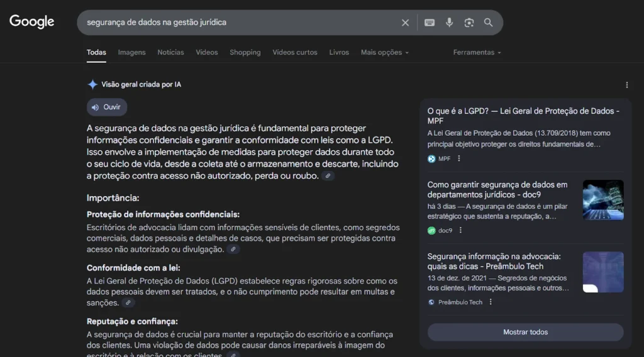Image resolution: width=644 pixels, height=357 pixels.
Task: Click the 'Importância:' heading
Action: click(x=113, y=198)
